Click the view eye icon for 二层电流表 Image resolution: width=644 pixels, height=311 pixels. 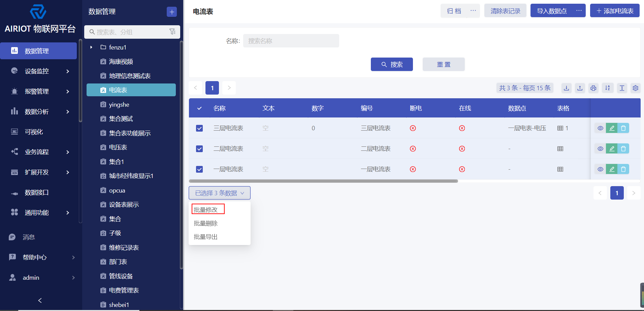[600, 148]
